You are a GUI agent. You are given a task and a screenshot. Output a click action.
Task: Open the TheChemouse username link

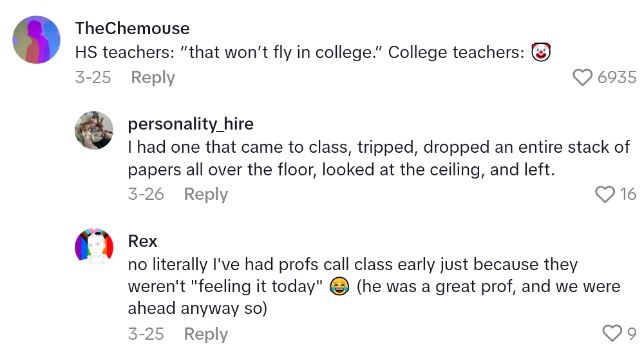point(132,28)
